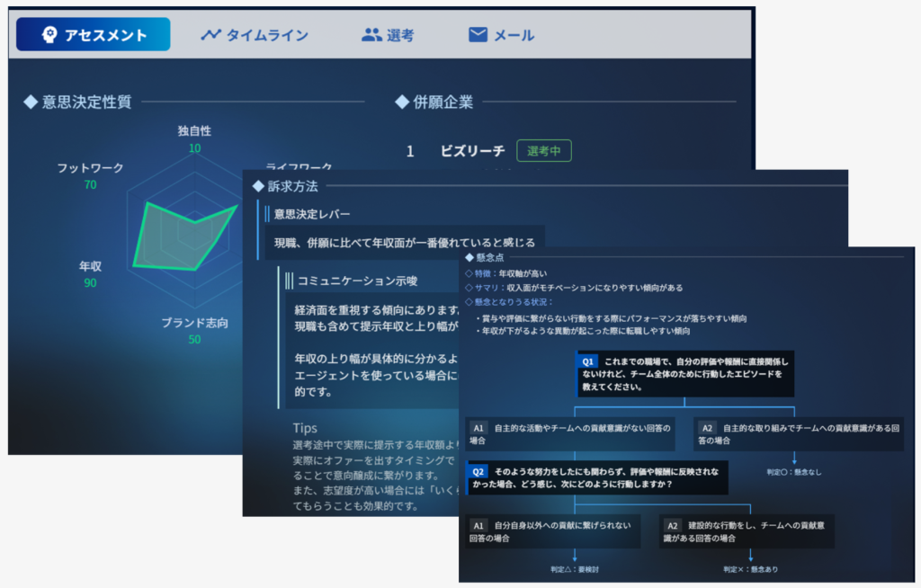Screen dimensions: 921x588
Task: Click the diamond icon next to 併願企業
Action: (402, 102)
